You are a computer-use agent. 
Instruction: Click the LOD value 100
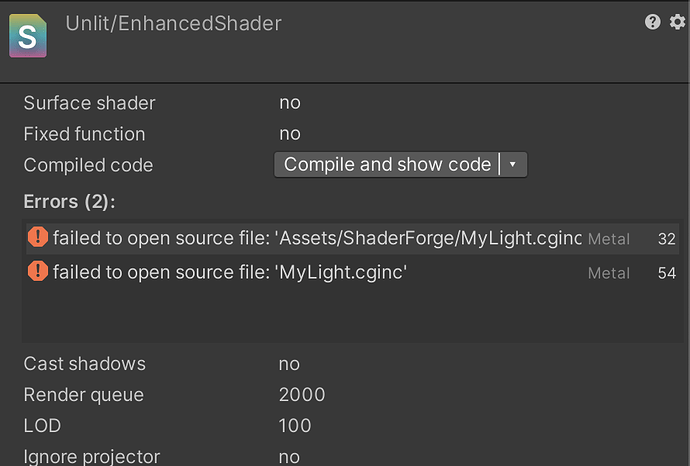coord(295,426)
